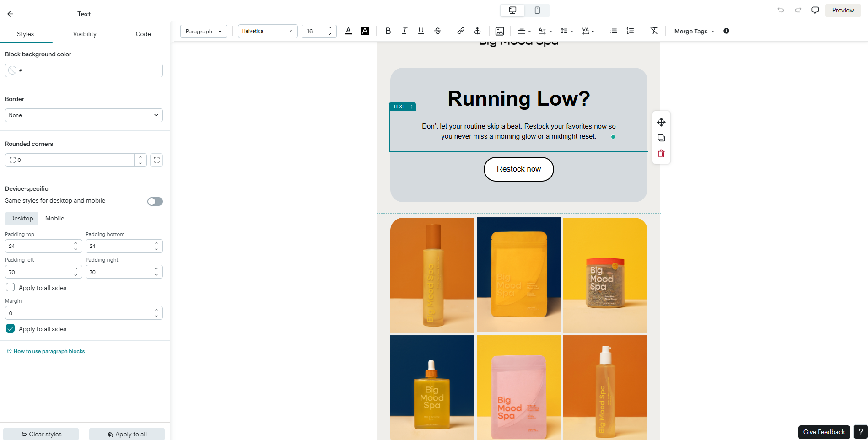This screenshot has height=440, width=868.
Task: Switch to desktop preview icon
Action: (512, 10)
